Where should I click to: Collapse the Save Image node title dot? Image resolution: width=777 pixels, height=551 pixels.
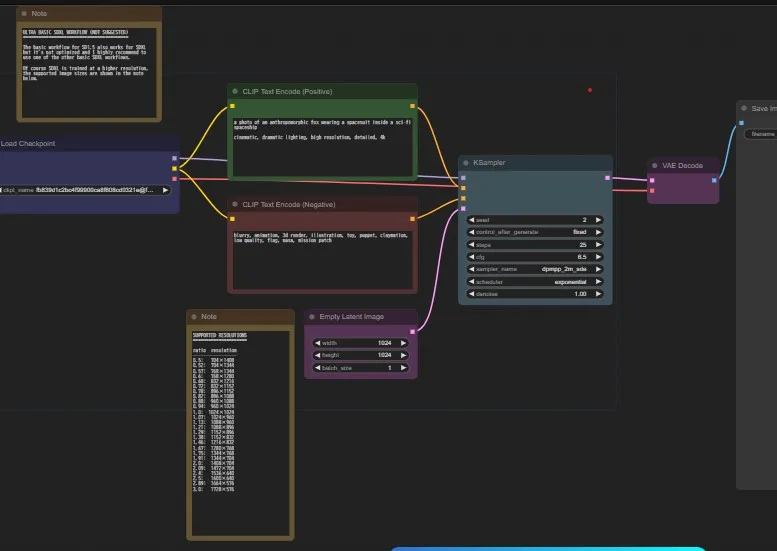(744, 108)
